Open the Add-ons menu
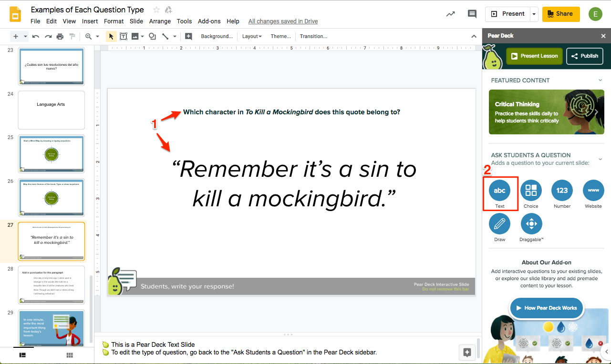 click(x=209, y=21)
